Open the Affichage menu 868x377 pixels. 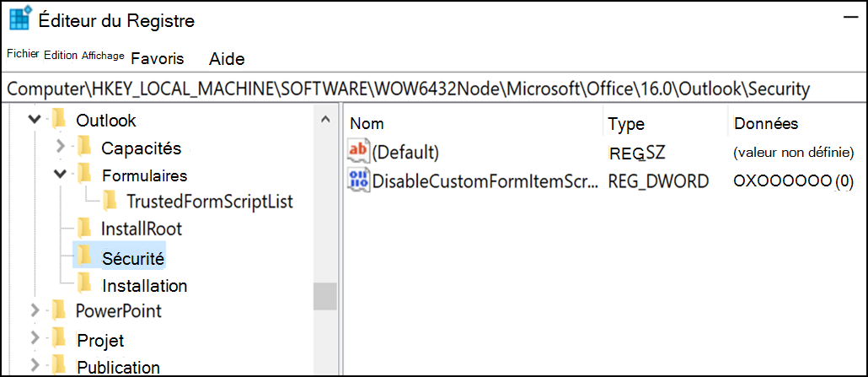click(x=103, y=56)
